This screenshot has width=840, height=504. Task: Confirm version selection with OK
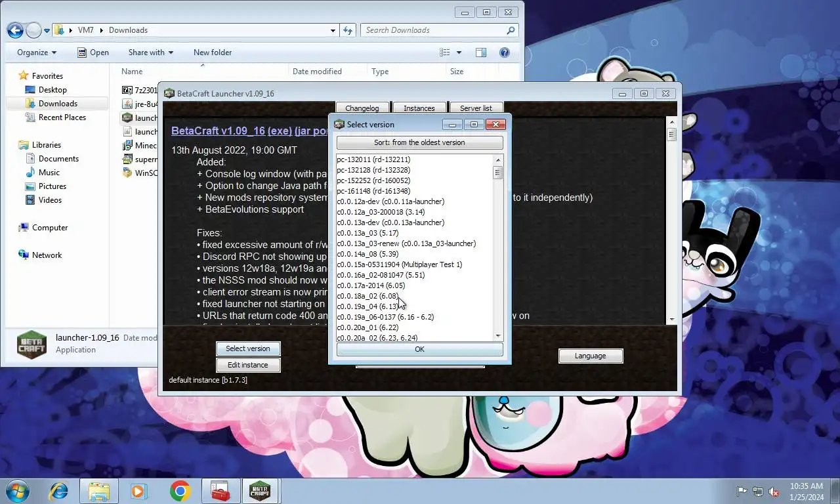click(419, 349)
